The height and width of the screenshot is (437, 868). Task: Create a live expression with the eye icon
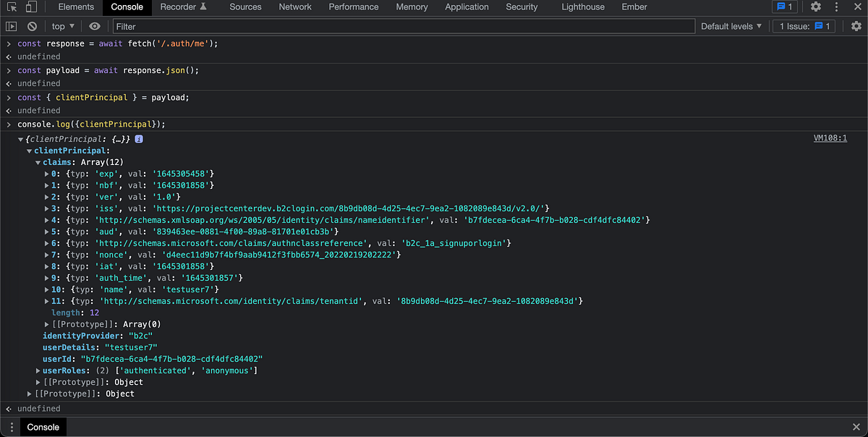[94, 25]
